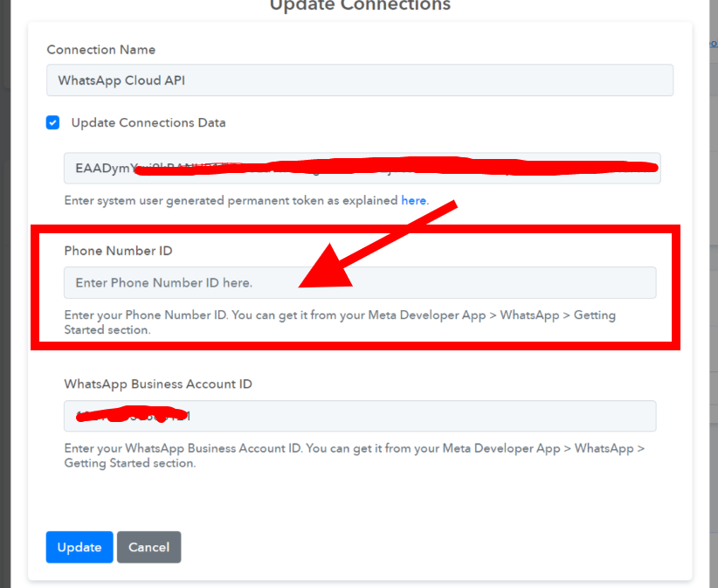Click the 'Update Connections' dialog title
Viewport: 718px width, 588px height.
pos(360,5)
